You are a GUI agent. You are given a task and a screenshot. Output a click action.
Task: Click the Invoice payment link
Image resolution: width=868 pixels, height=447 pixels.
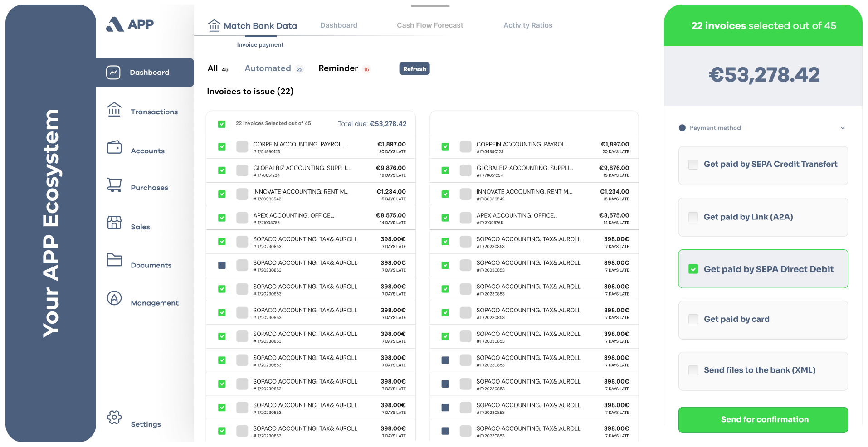tap(260, 44)
